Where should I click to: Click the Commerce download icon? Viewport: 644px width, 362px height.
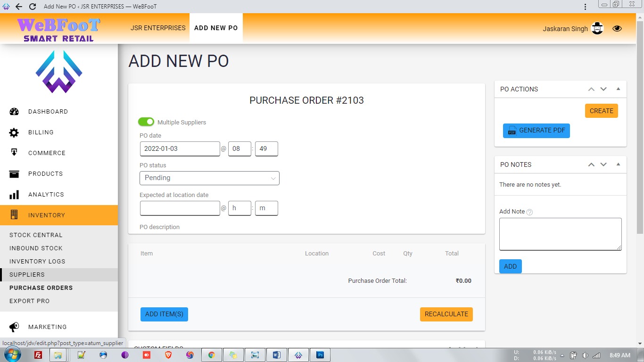tap(14, 153)
